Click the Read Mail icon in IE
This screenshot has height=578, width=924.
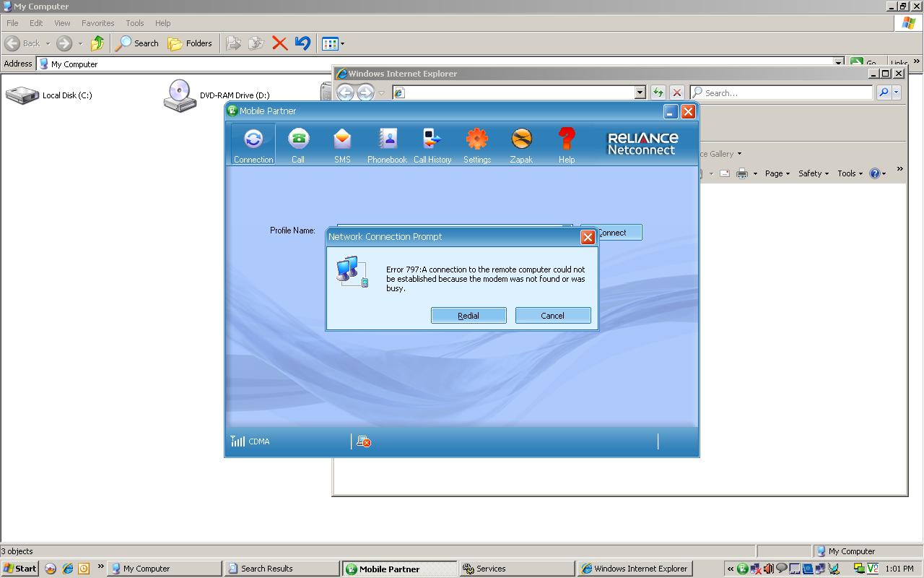point(724,173)
